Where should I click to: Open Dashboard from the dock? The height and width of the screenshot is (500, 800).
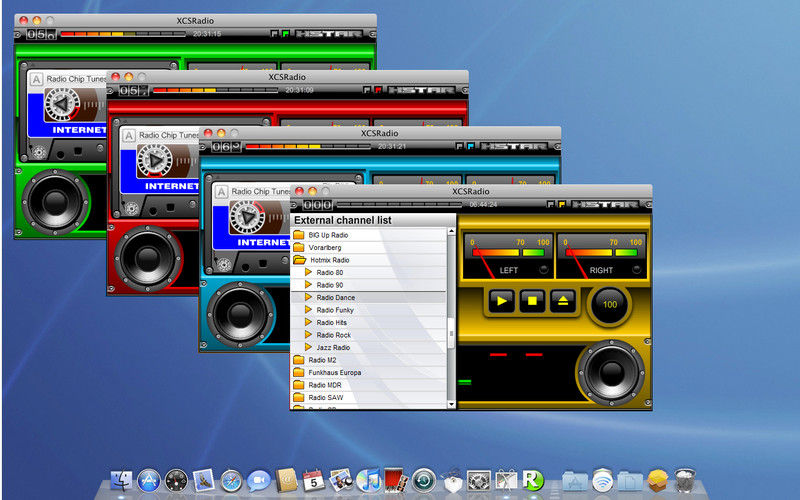pos(176,480)
